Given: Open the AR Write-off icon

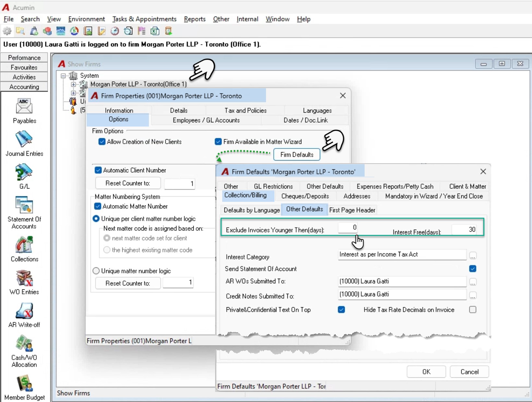Looking at the screenshot, I should [x=24, y=311].
